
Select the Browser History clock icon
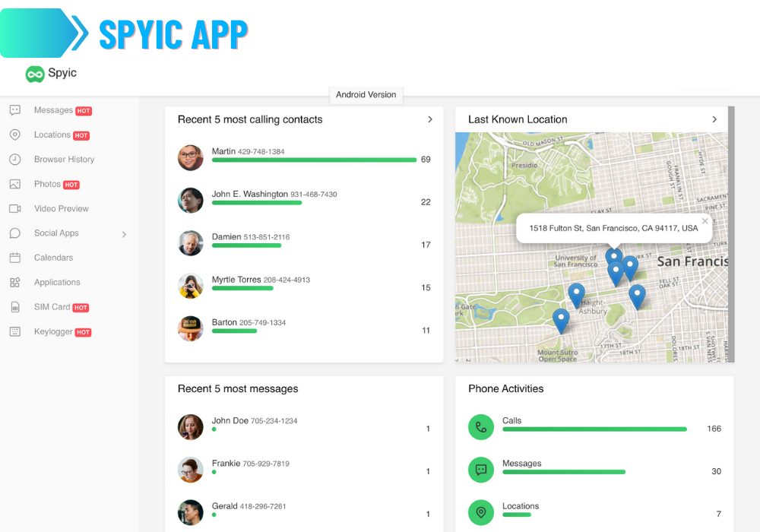point(14,160)
